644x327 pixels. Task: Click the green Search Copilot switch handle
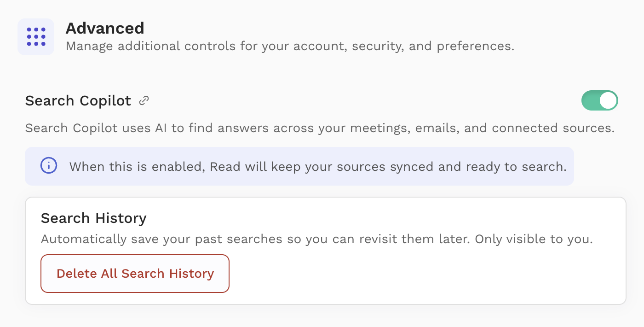608,100
